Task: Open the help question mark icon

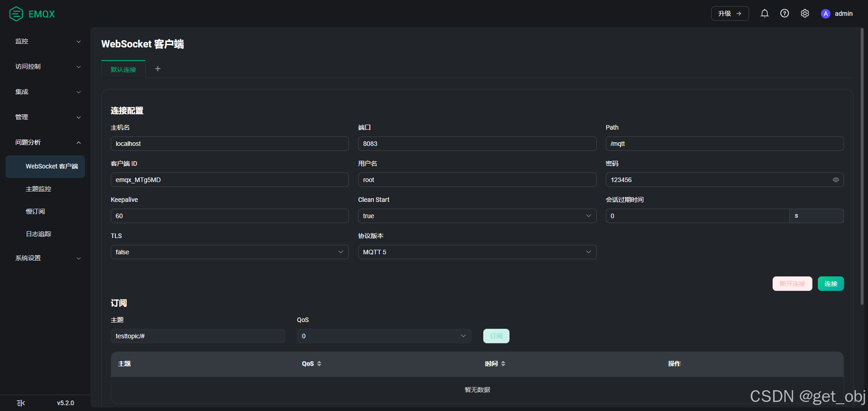Action: [x=785, y=14]
